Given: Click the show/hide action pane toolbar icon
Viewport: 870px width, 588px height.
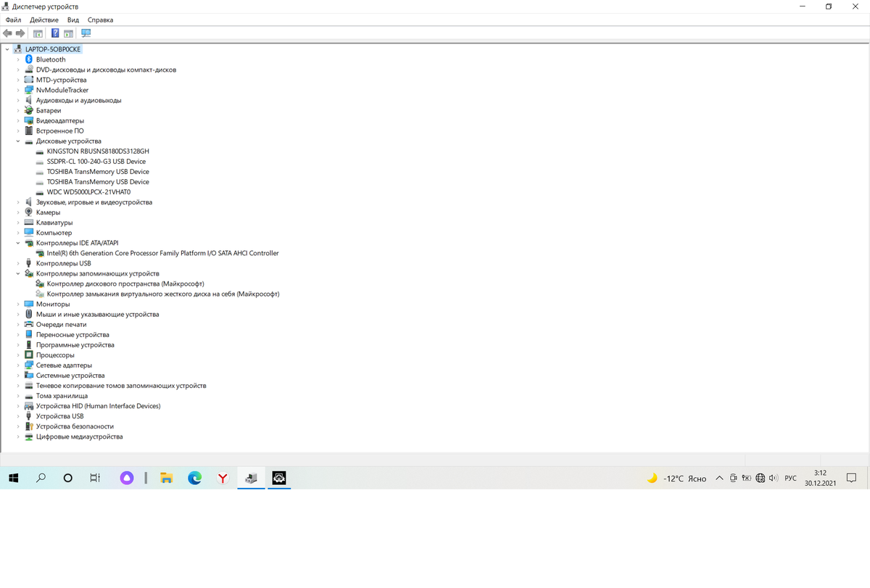Looking at the screenshot, I should pyautogui.click(x=68, y=33).
